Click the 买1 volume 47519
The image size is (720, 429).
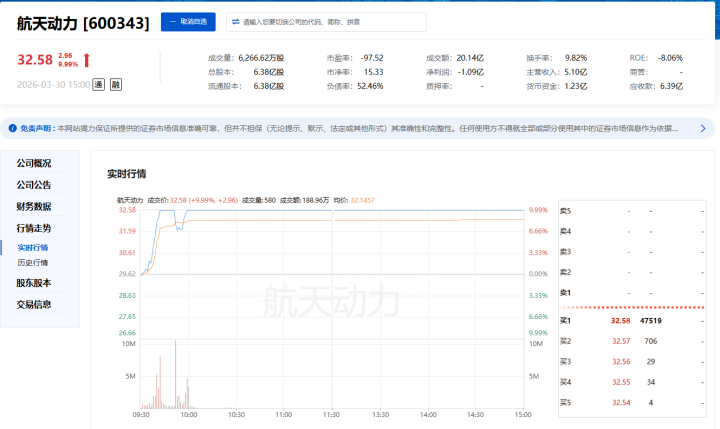(x=651, y=321)
